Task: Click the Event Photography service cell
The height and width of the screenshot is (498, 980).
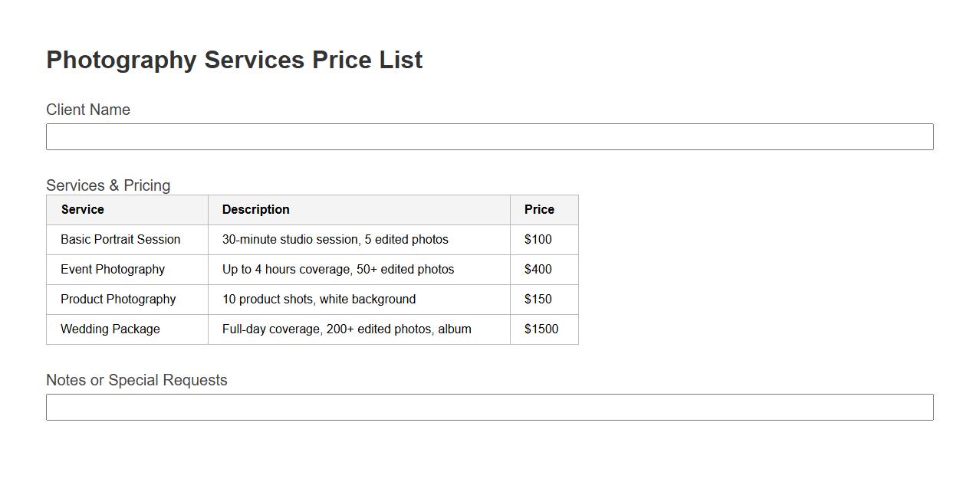Action: 113,270
